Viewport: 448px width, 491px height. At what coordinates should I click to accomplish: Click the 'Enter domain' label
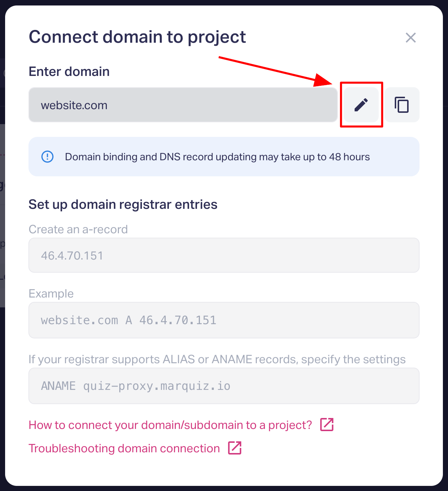pyautogui.click(x=69, y=72)
